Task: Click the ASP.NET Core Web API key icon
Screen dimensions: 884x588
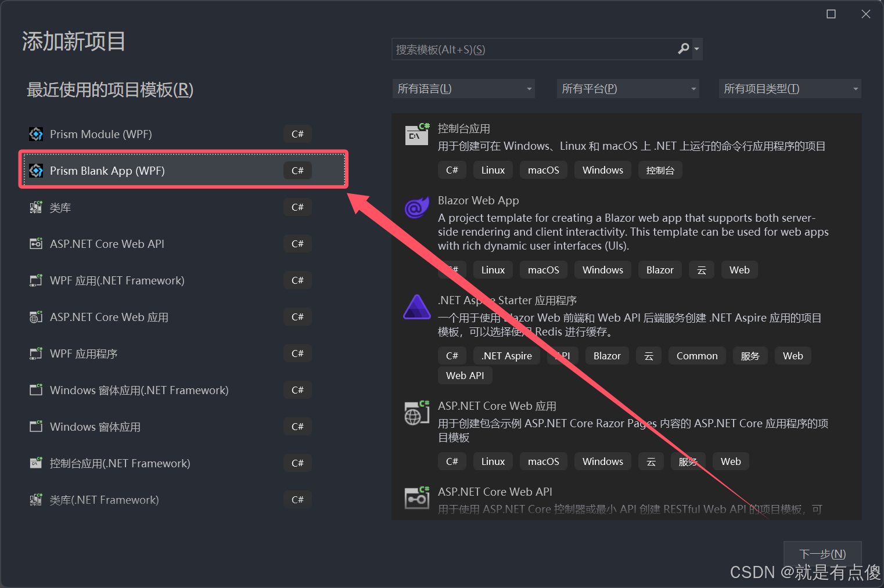Action: (416, 497)
